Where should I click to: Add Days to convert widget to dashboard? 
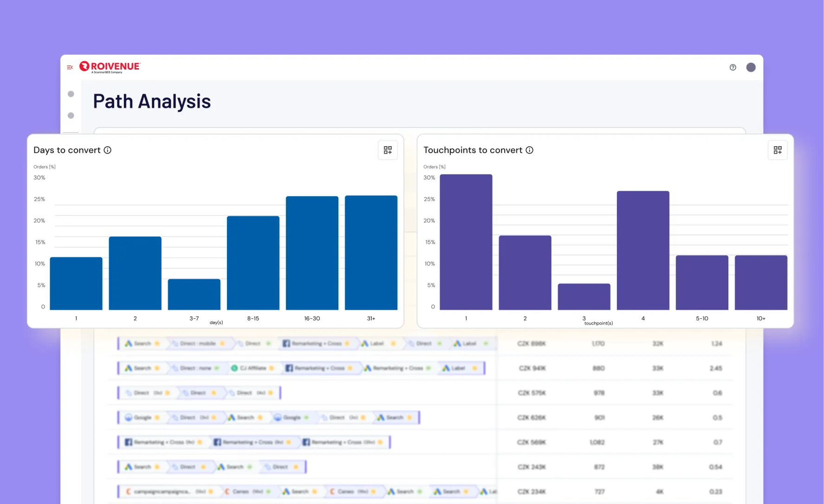(388, 150)
